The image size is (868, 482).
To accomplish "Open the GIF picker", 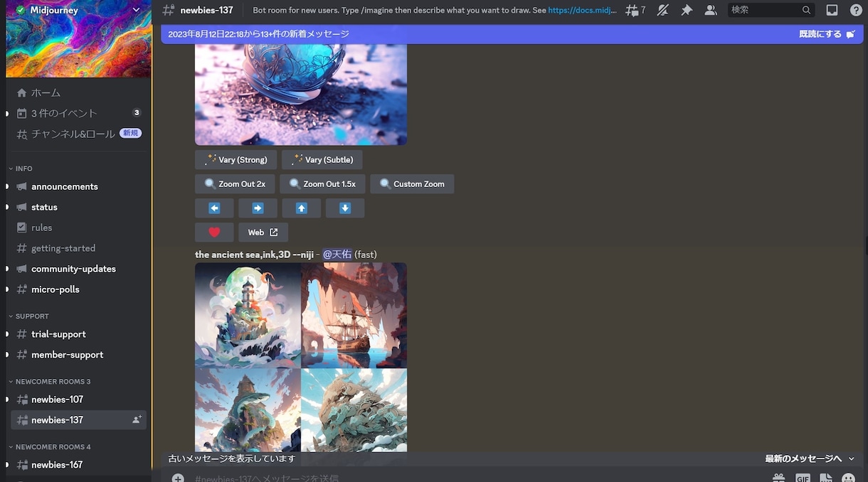I will coord(803,478).
